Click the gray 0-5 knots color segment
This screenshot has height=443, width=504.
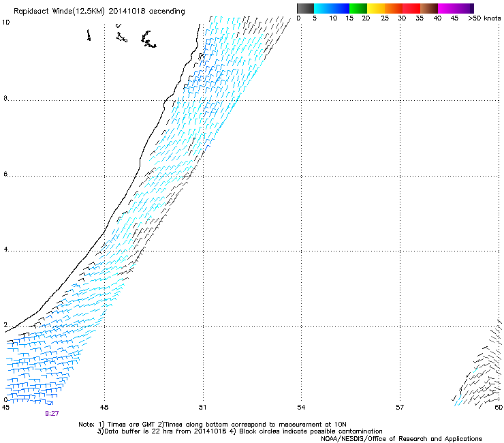coord(305,8)
